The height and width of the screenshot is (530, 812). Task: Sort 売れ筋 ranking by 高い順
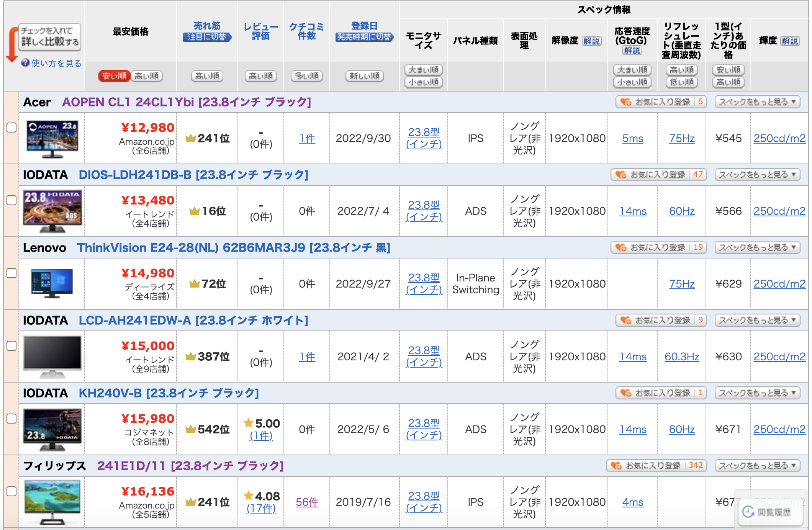207,76
